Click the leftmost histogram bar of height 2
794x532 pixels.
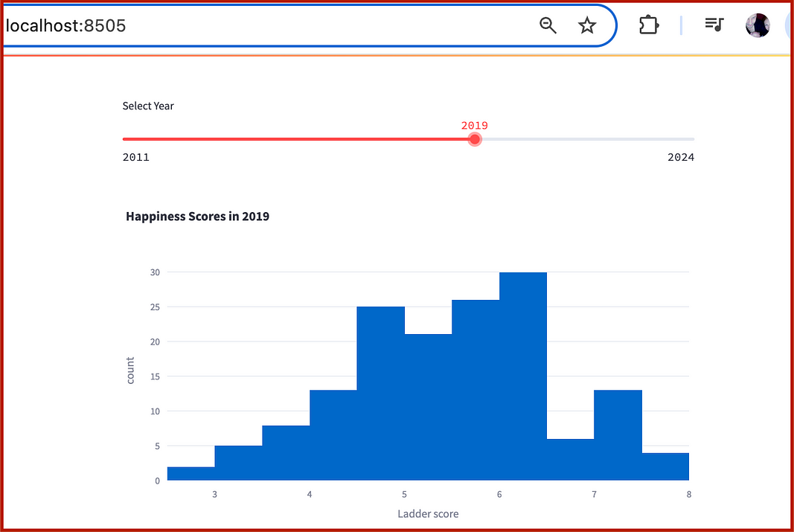point(191,473)
